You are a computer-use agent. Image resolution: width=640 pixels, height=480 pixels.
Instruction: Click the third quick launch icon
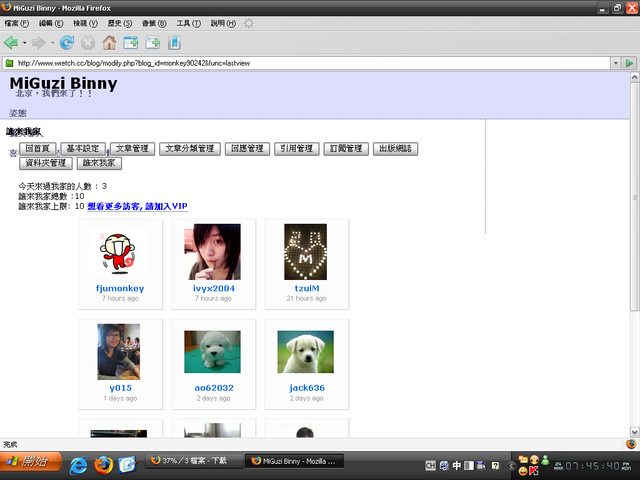pyautogui.click(x=127, y=465)
